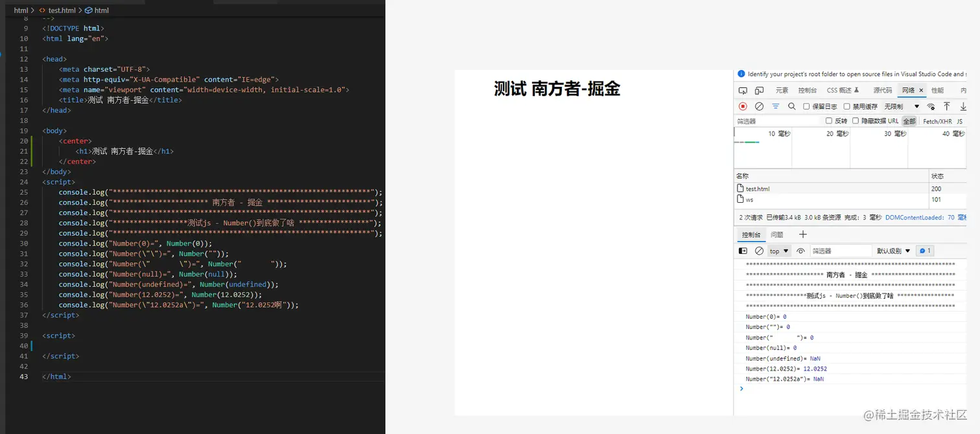This screenshot has width=980, height=434.
Task: Click the Number(undefined) console.log code line
Action: [x=169, y=284]
